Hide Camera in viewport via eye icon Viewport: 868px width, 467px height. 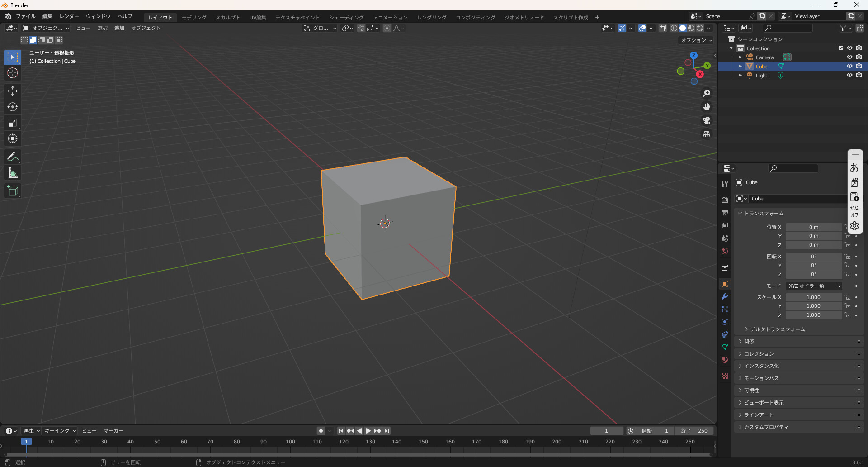point(849,57)
